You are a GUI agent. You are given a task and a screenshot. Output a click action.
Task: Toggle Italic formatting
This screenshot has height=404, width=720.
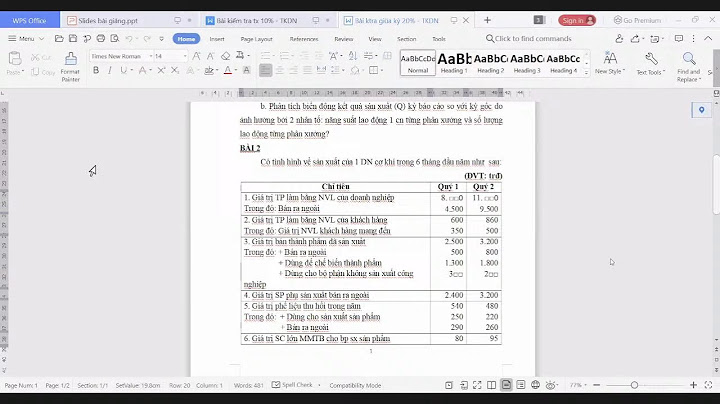[x=109, y=70]
